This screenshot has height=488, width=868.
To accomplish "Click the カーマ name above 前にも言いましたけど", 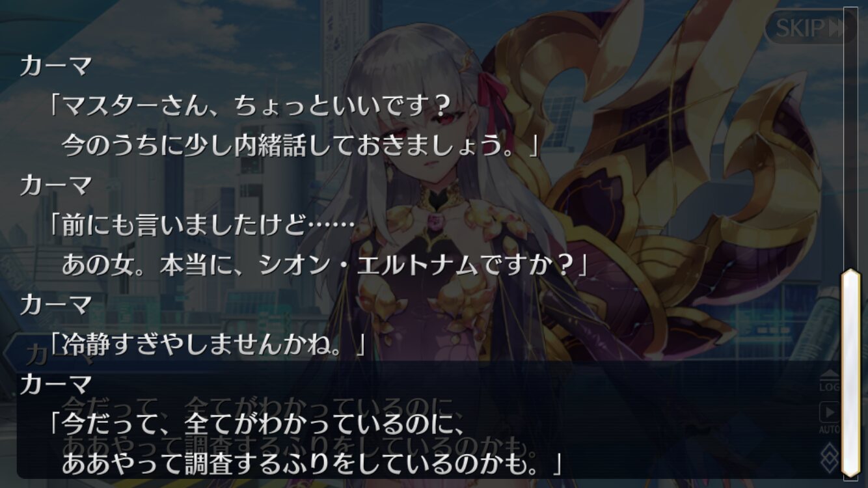I will (56, 186).
